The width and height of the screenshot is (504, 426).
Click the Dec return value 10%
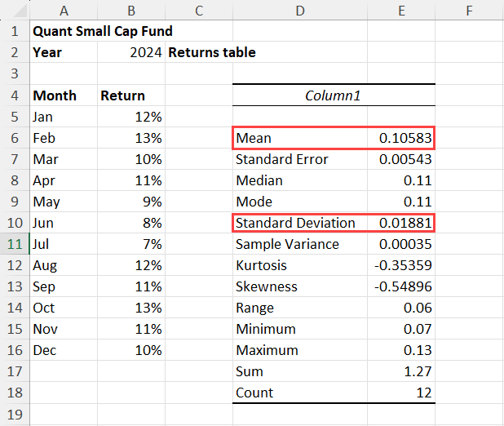(x=131, y=350)
